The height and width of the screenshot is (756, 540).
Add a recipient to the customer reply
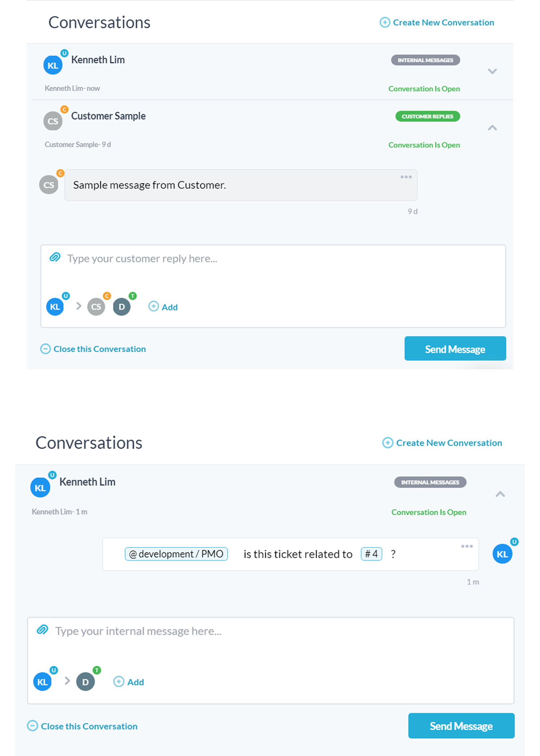pyautogui.click(x=163, y=307)
